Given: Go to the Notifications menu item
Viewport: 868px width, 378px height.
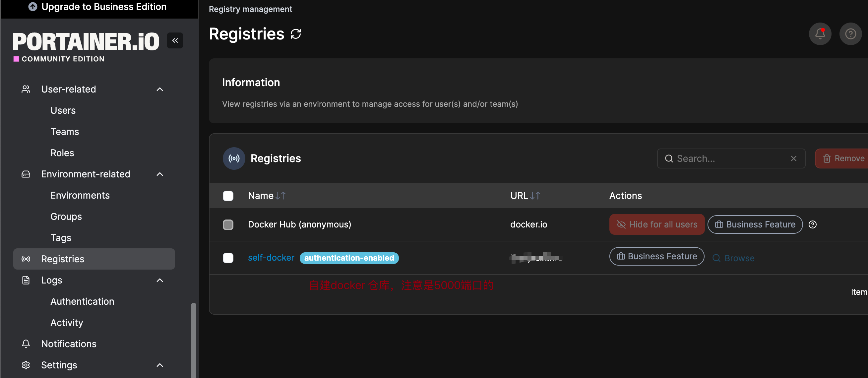Looking at the screenshot, I should click(68, 344).
